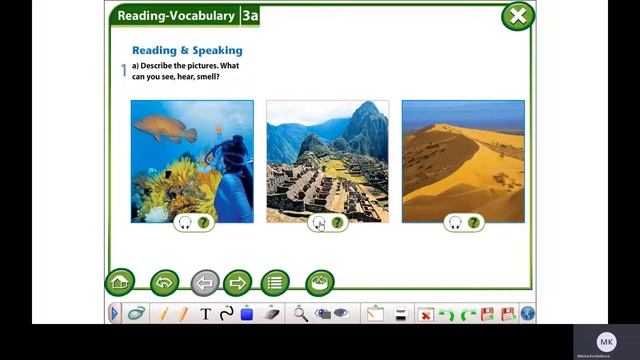Select the Text tool
640x360 pixels.
point(206,314)
